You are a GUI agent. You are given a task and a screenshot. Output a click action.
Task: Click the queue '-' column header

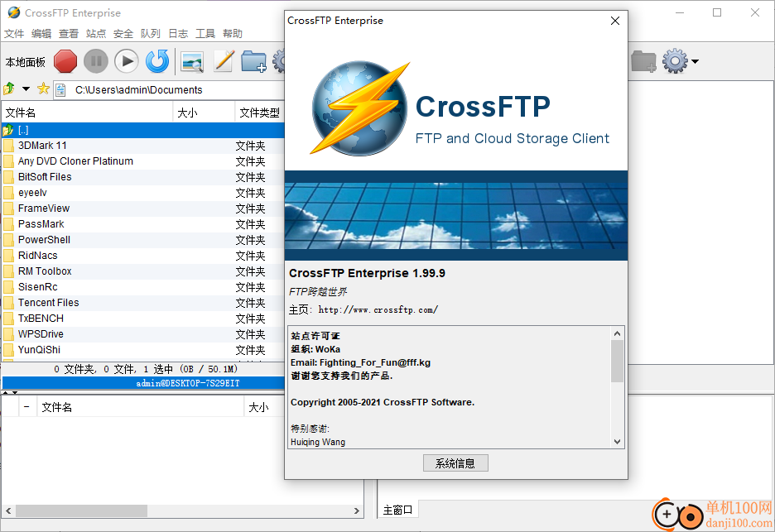[27, 407]
